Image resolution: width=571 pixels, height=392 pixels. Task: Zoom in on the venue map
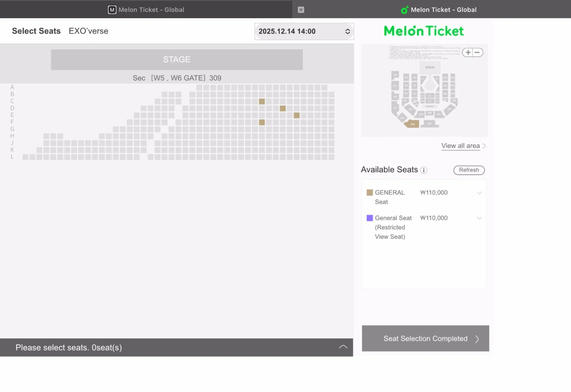point(468,53)
